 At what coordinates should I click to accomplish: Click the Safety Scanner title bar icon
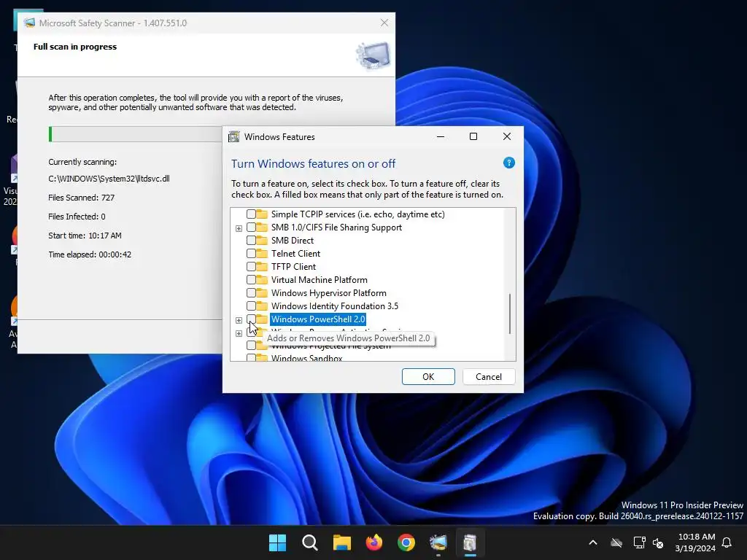click(x=29, y=23)
